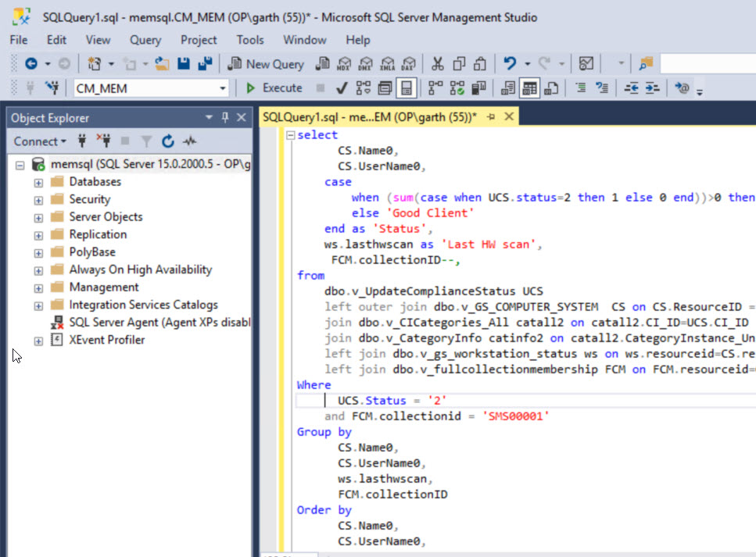756x557 pixels.
Task: Click the Refresh icon in Object Explorer
Action: [x=167, y=141]
